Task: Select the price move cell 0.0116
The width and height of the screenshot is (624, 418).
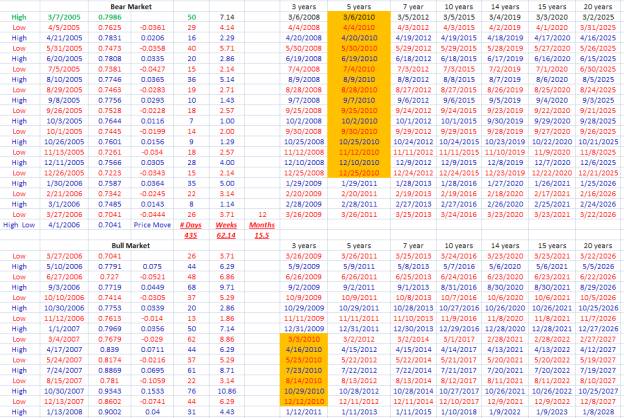Action: (152, 121)
